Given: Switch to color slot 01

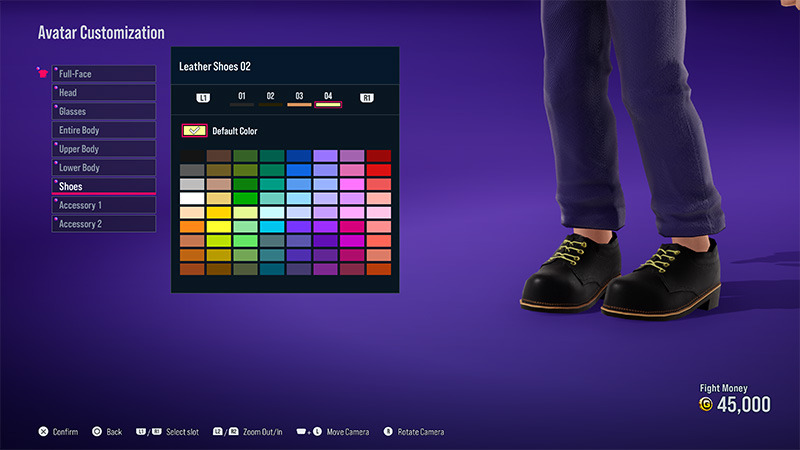Looking at the screenshot, I should click(x=242, y=98).
